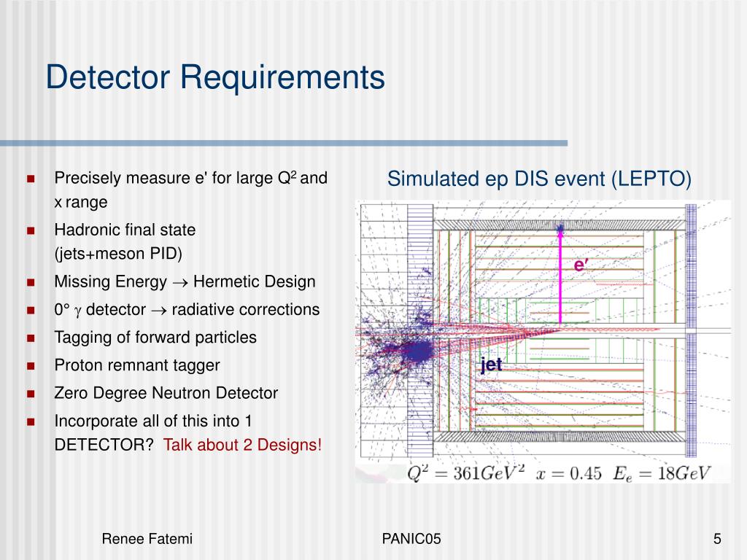Click the 'x range' text line
Viewport: 747px width, 560px height.
click(x=81, y=203)
